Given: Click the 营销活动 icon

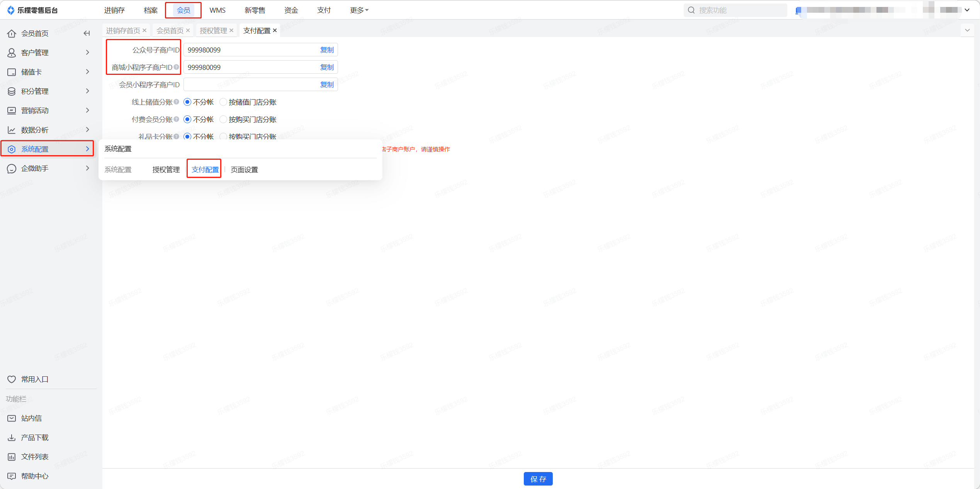Looking at the screenshot, I should click(x=12, y=111).
